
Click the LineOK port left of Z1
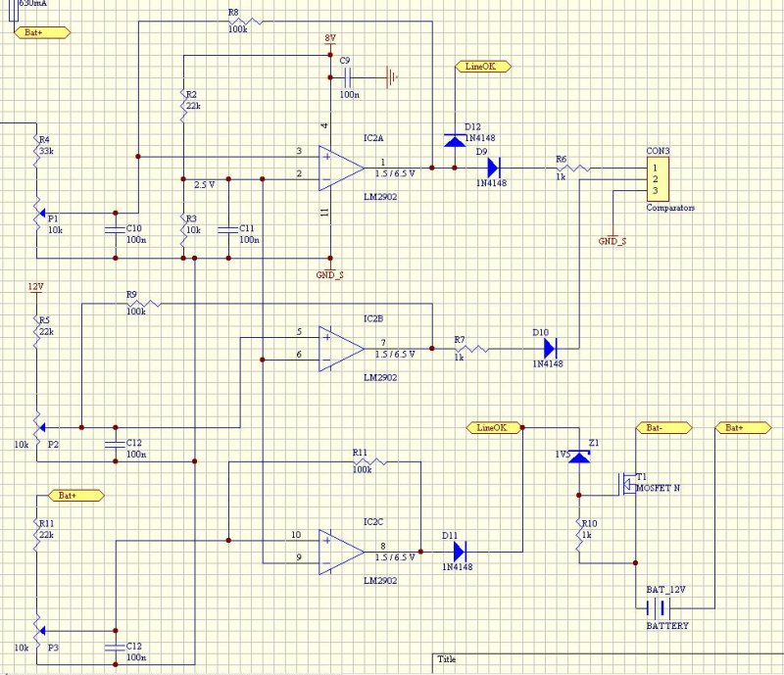coord(495,427)
